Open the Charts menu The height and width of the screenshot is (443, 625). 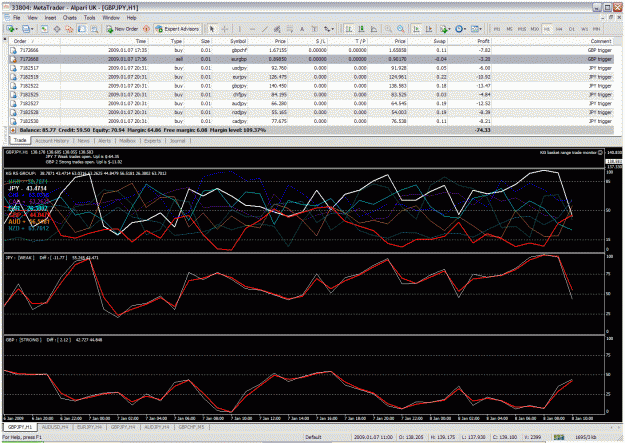(69, 18)
